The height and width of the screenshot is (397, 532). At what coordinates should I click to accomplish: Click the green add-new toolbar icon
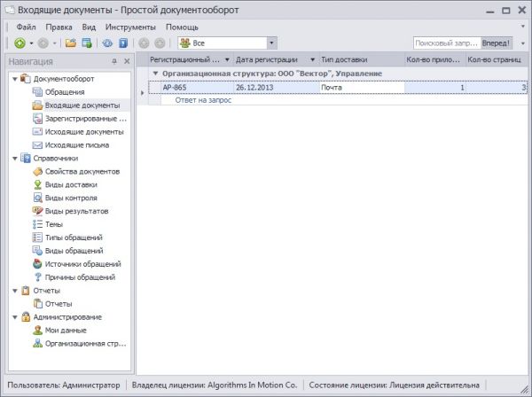pyautogui.click(x=20, y=43)
